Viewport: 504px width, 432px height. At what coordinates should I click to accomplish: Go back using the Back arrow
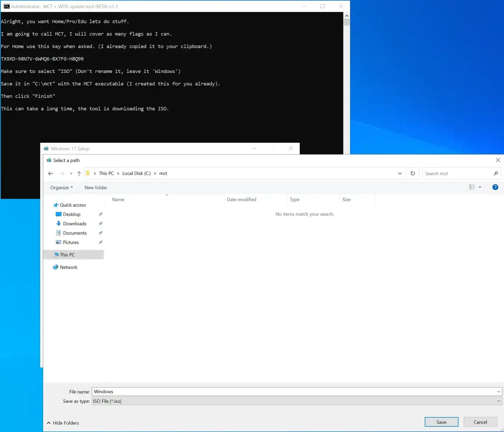coord(51,173)
